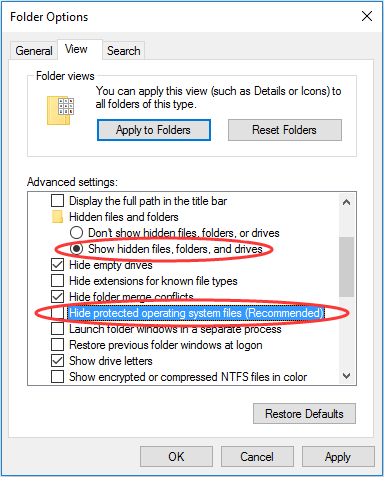The image size is (384, 477).
Task: Switch to the General tab
Action: pos(34,51)
